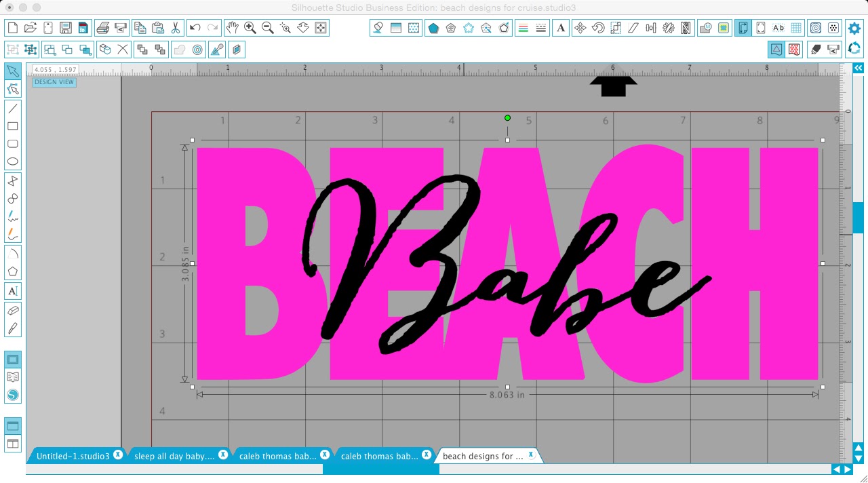This screenshot has width=868, height=483.
Task: Click the DESIGN VIEW label
Action: [x=54, y=81]
